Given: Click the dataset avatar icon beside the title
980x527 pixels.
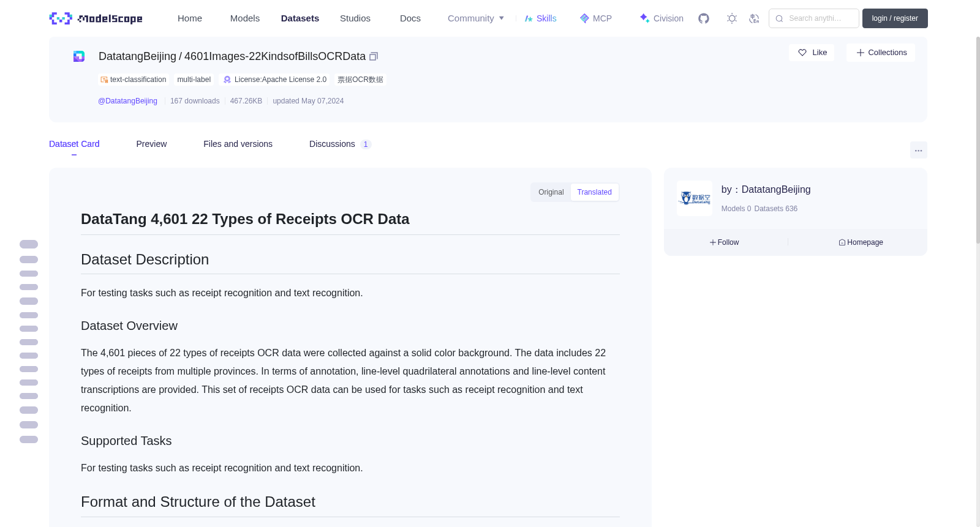Looking at the screenshot, I should point(79,56).
